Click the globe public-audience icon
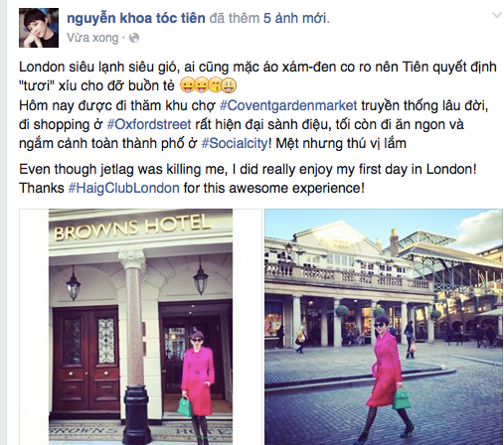The width and height of the screenshot is (504, 445). click(134, 38)
